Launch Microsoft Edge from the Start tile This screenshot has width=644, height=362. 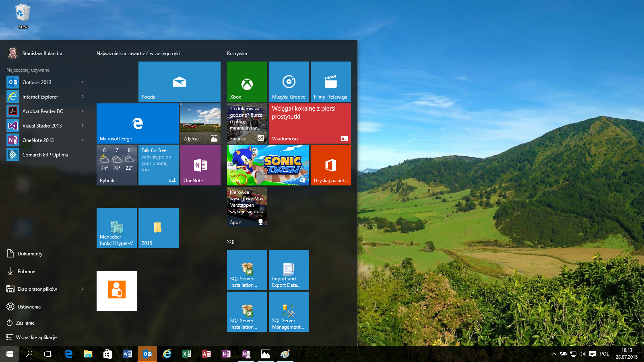point(137,123)
